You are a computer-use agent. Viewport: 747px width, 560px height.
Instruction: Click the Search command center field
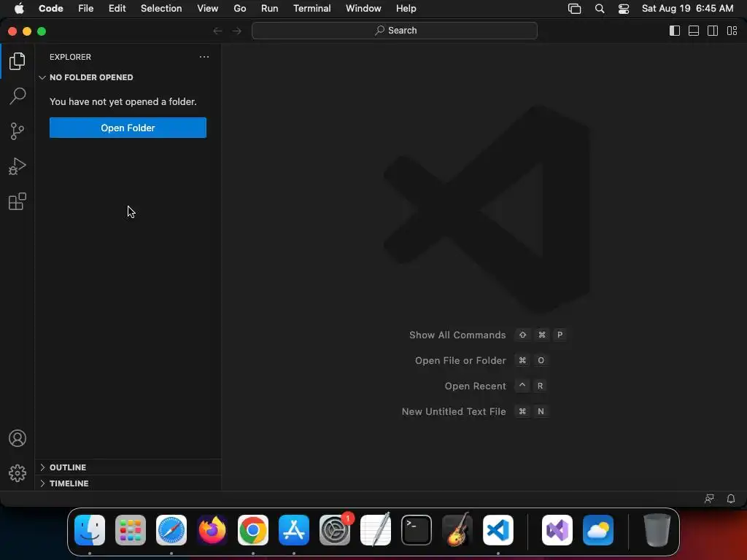(x=395, y=31)
